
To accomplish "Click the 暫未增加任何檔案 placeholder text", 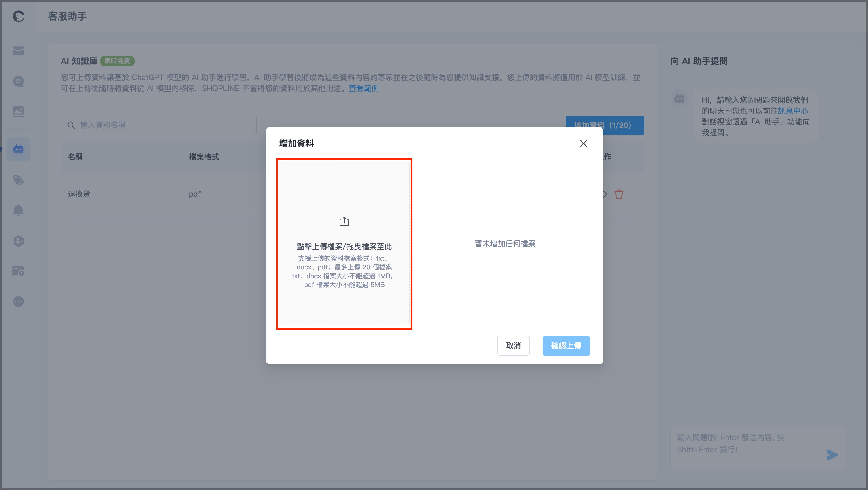I will click(x=505, y=243).
